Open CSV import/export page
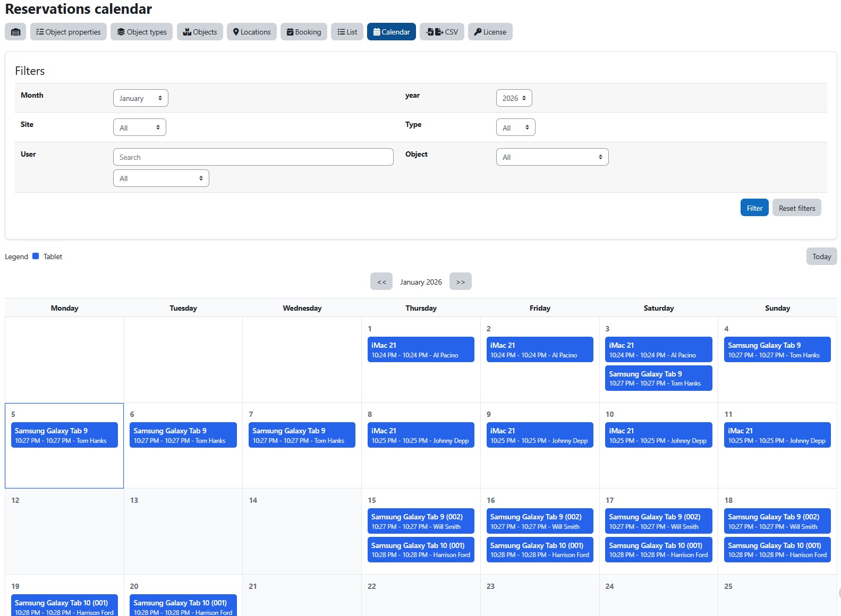Image resolution: width=841 pixels, height=616 pixels. tap(442, 32)
